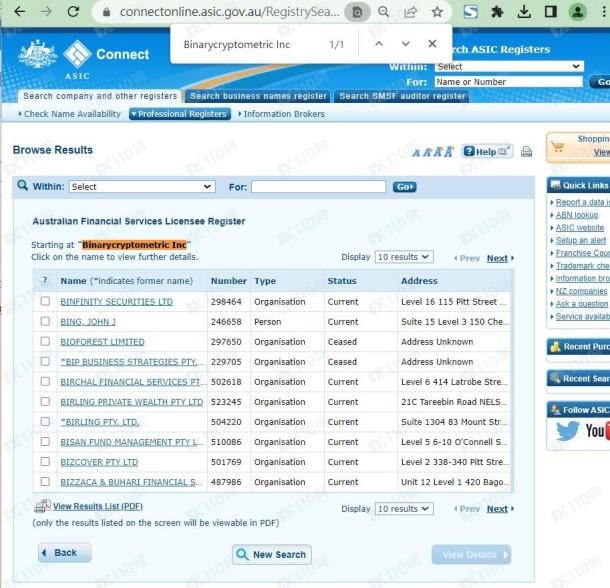Tick checkbox for BIZCOVER PTY LTD
The image size is (610, 588).
coord(45,462)
